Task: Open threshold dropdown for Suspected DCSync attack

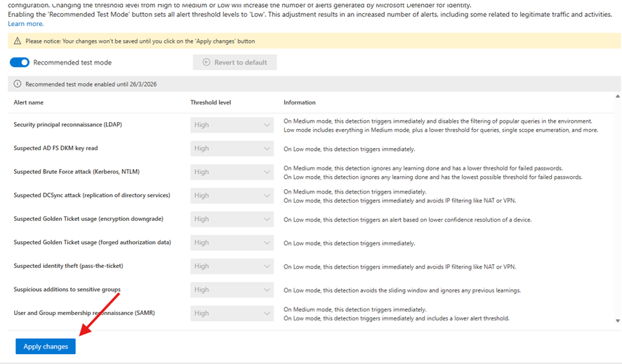Action: tap(231, 196)
